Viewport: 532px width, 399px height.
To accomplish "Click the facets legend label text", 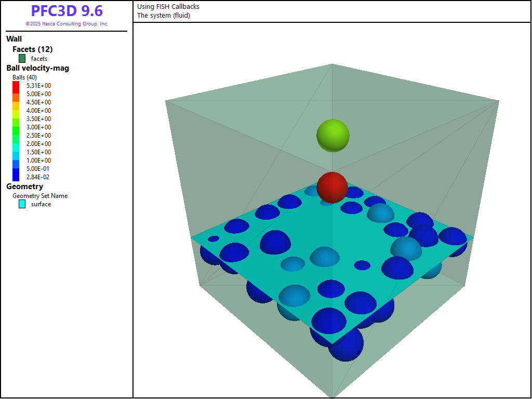I will coord(39,59).
